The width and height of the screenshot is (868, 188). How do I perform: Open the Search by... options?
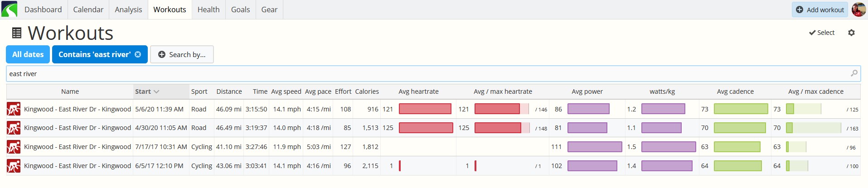(x=182, y=54)
